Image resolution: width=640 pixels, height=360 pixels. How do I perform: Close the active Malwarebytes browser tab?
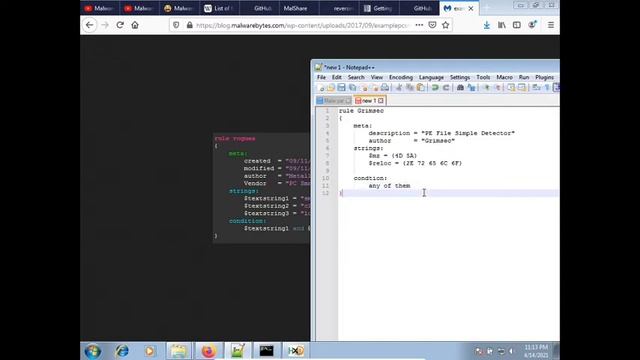click(x=471, y=8)
